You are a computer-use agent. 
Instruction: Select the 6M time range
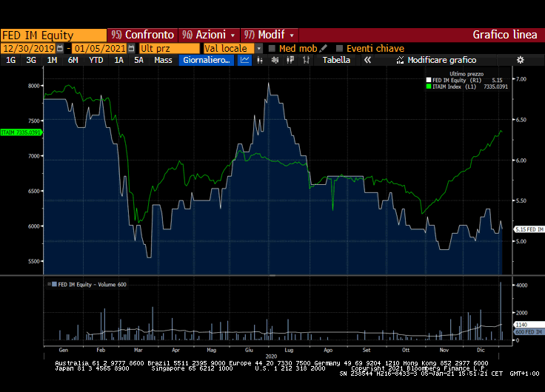pos(73,60)
